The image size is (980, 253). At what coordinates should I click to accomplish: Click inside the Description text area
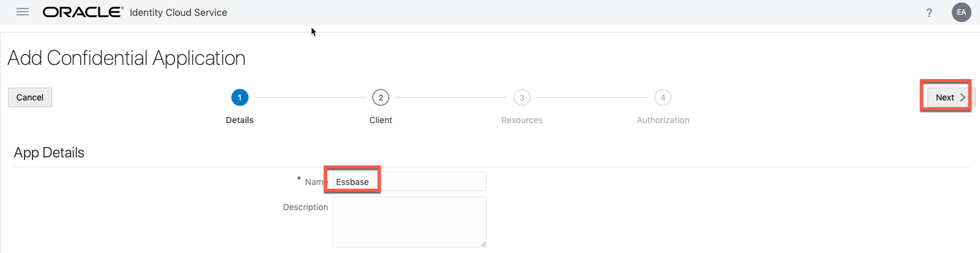(x=409, y=222)
